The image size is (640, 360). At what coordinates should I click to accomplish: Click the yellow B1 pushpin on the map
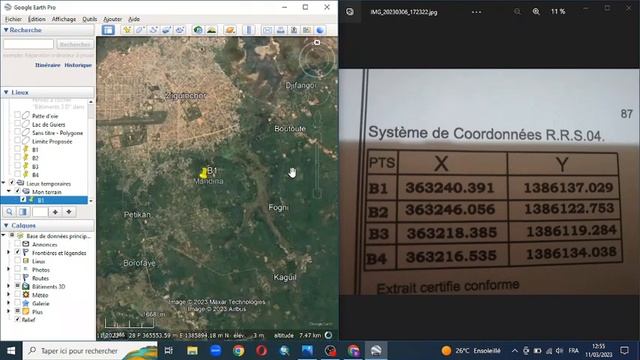point(203,173)
